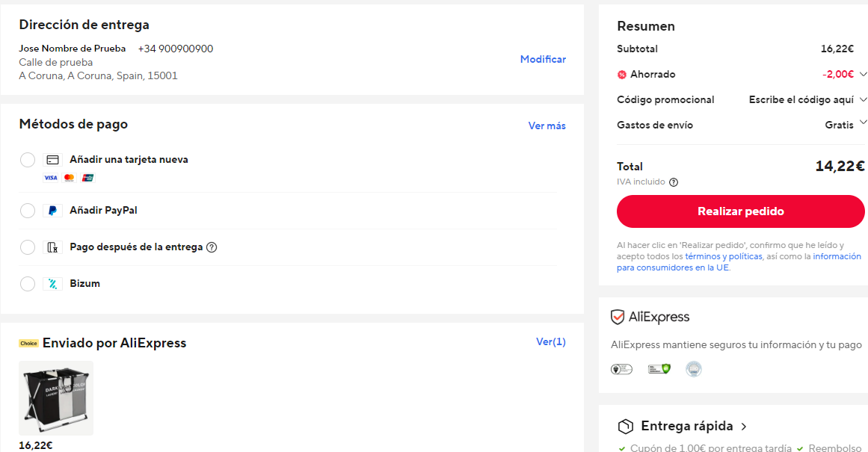The height and width of the screenshot is (452, 868).
Task: Open Ver más payment methods
Action: click(x=547, y=126)
